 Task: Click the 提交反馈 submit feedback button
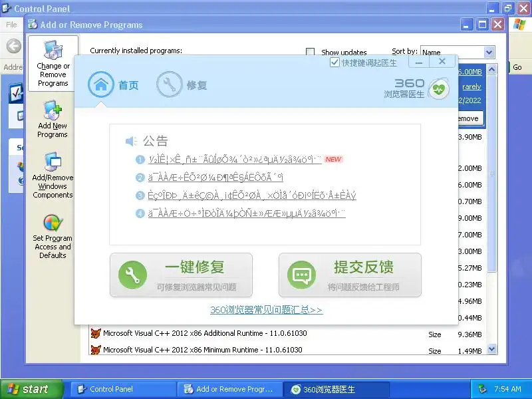pyautogui.click(x=350, y=275)
